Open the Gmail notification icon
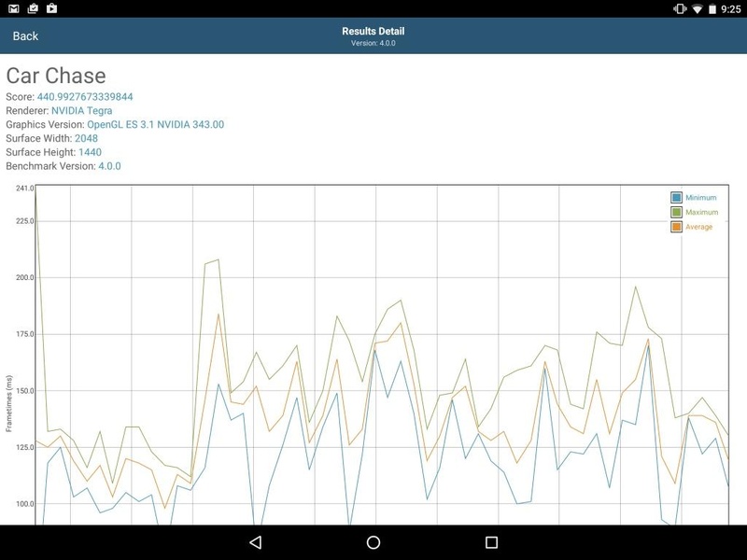 pyautogui.click(x=14, y=8)
